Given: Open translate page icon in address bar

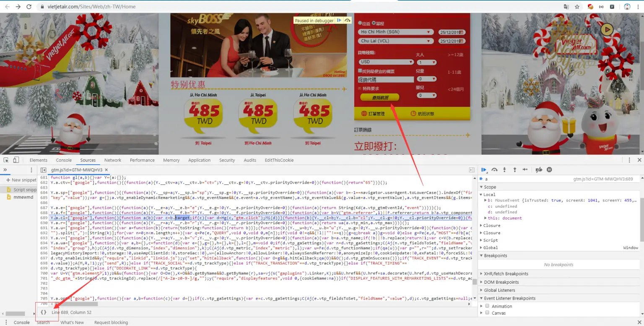Looking at the screenshot, I should [566, 7].
